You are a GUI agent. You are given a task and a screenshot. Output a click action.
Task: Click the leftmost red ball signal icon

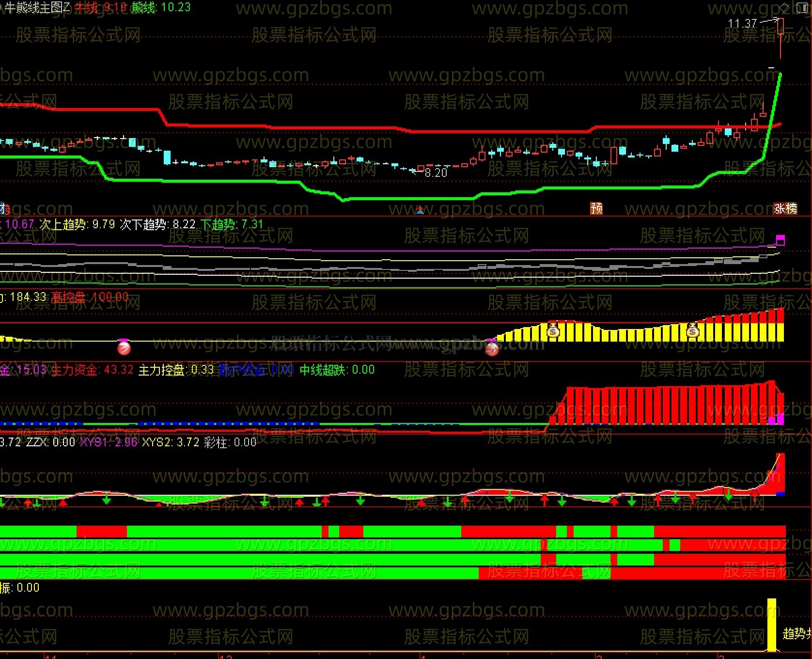pos(124,347)
